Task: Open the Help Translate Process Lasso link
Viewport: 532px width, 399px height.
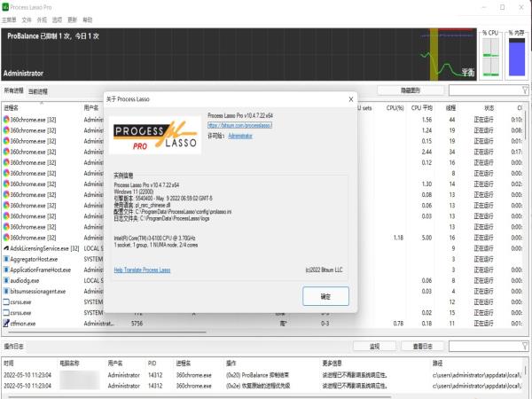Action: tap(142, 270)
